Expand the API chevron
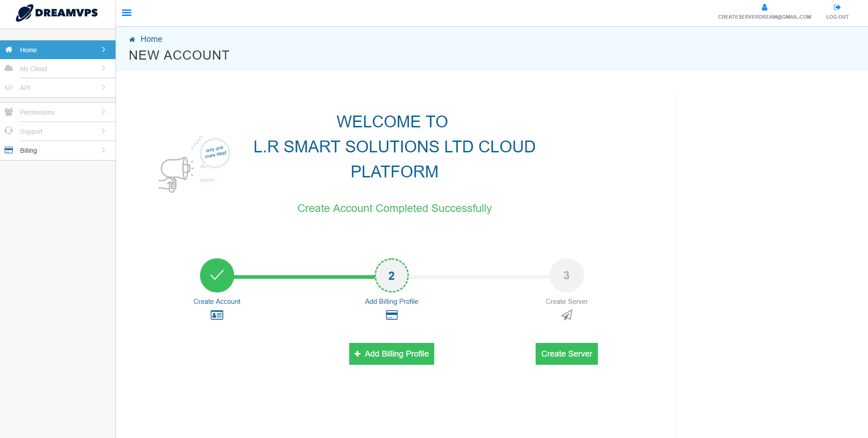The image size is (868, 438). pyautogui.click(x=104, y=87)
